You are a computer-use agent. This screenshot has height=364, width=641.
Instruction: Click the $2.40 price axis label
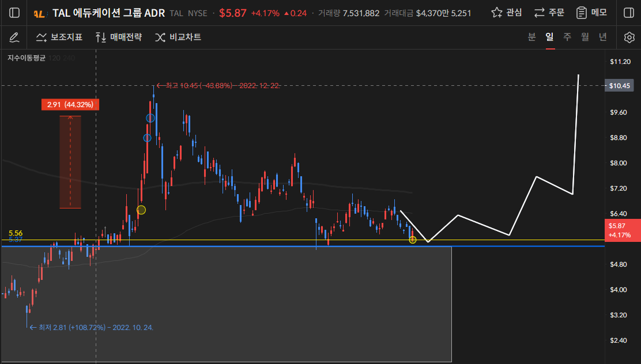point(619,340)
